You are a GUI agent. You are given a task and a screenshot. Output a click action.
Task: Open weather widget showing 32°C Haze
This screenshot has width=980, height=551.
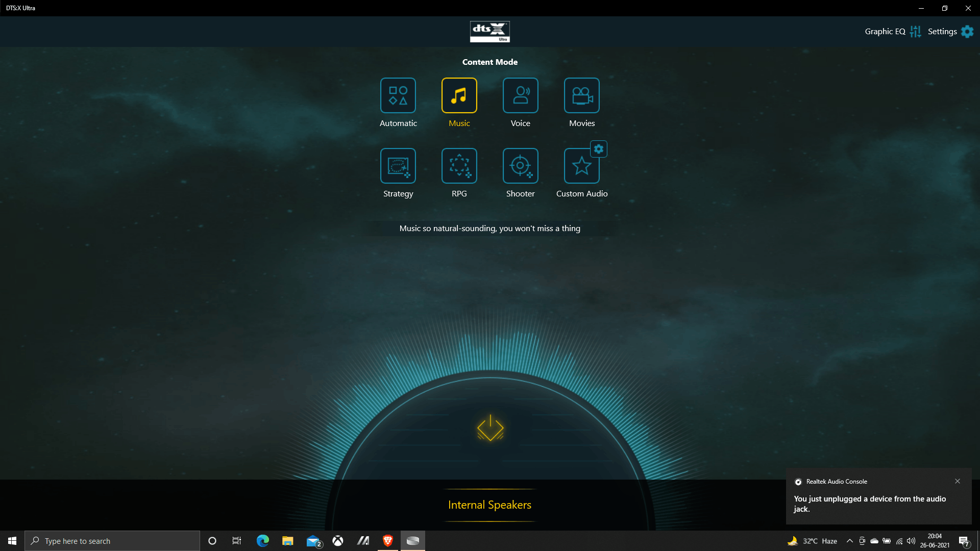pyautogui.click(x=813, y=541)
